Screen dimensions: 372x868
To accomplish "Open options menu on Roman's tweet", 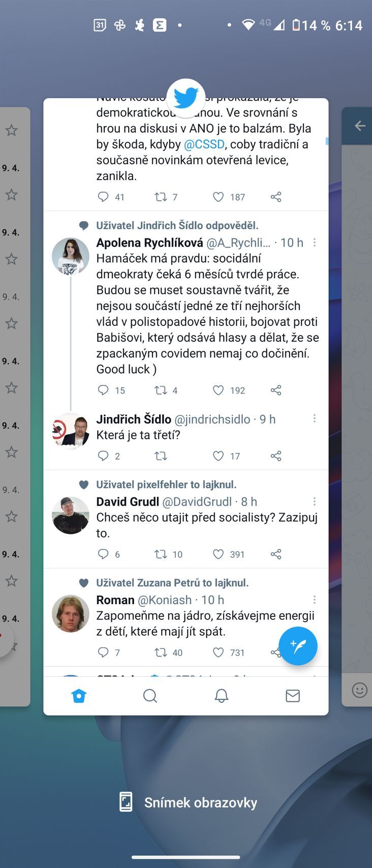I will [x=315, y=600].
